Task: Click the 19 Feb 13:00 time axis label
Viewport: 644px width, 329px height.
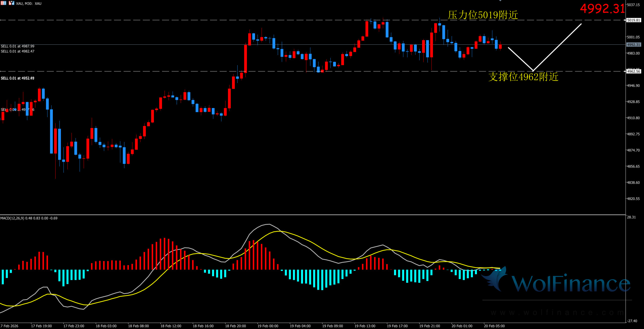Action: click(x=365, y=326)
